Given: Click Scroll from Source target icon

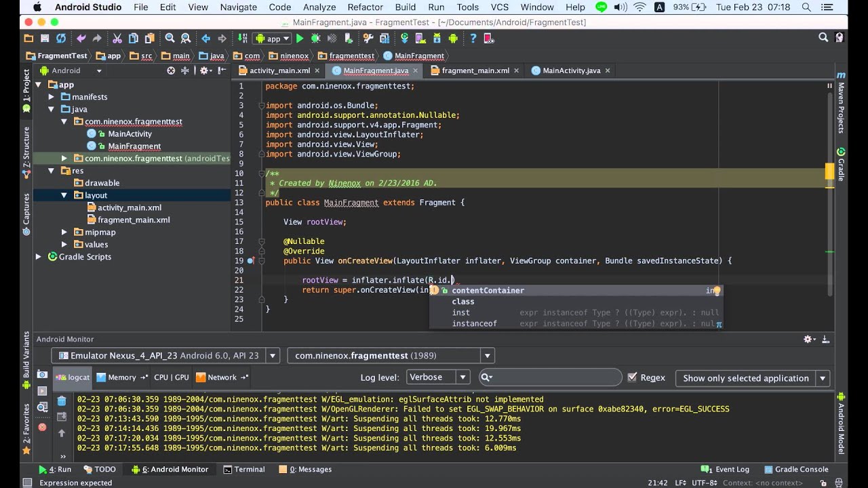Looking at the screenshot, I should pyautogui.click(x=171, y=70).
